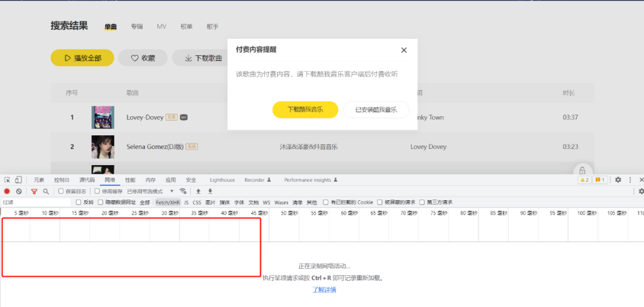Click the 播放全部 play all button
Image resolution: width=644 pixels, height=307 pixels.
82,58
